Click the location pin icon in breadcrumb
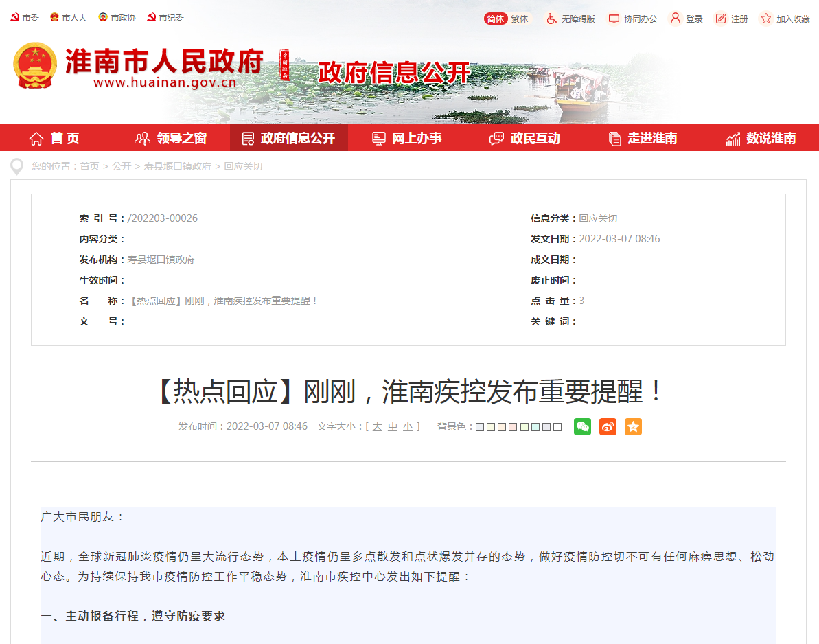Screen dimensions: 819x644 click(x=16, y=165)
